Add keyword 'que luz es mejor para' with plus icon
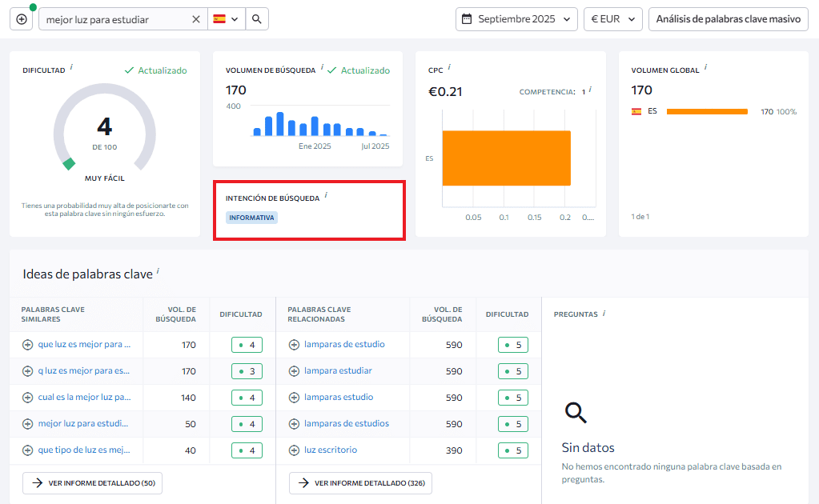The width and height of the screenshot is (819, 504). (x=28, y=345)
